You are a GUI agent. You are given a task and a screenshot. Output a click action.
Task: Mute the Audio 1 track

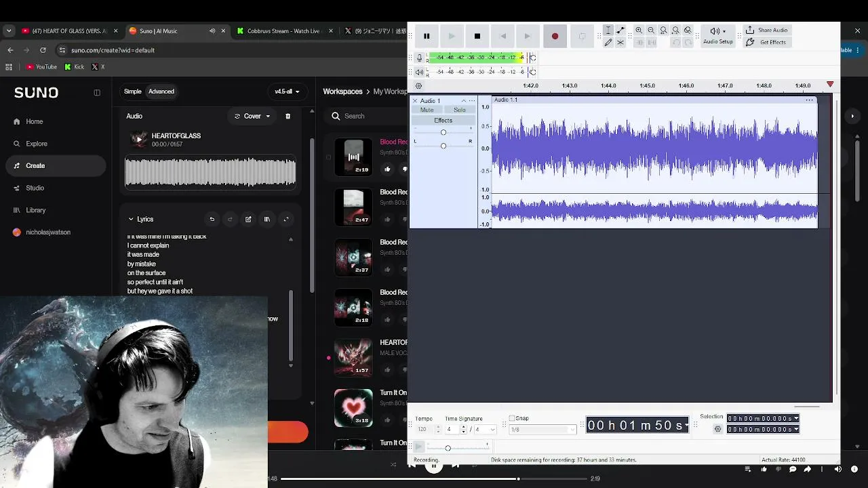click(x=427, y=110)
